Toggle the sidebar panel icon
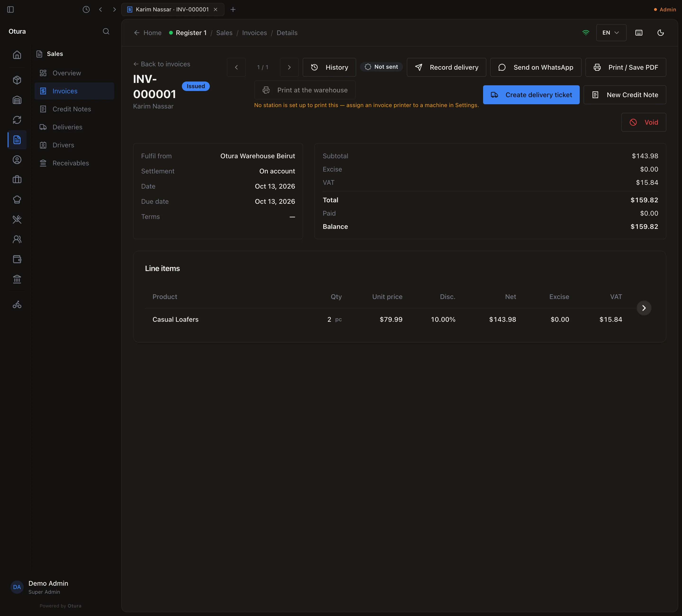The width and height of the screenshot is (682, 616). (x=10, y=9)
